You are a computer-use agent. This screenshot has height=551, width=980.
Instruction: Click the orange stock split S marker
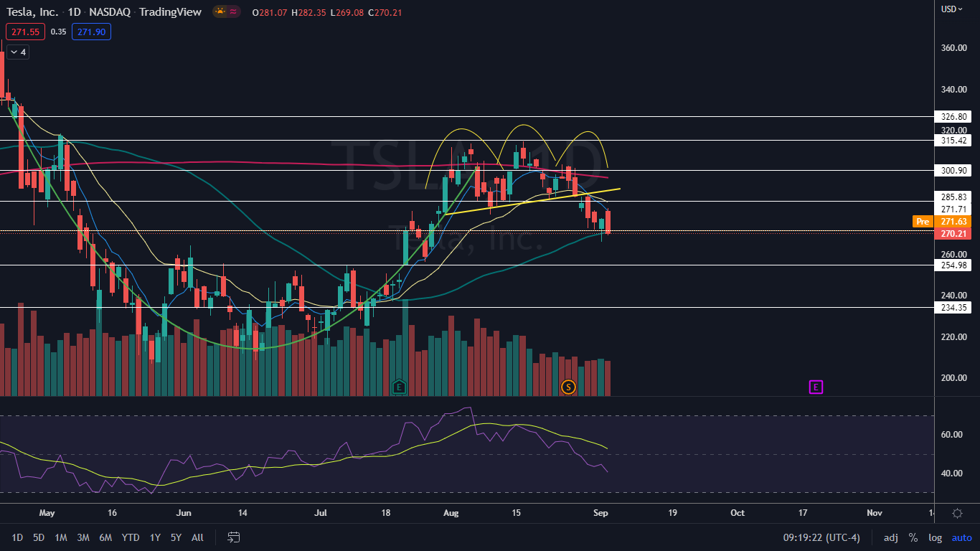568,387
